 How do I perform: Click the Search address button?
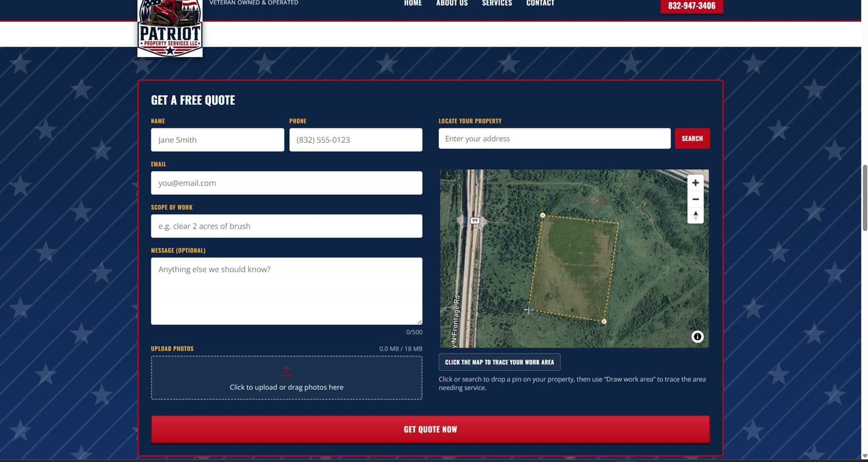click(x=692, y=138)
